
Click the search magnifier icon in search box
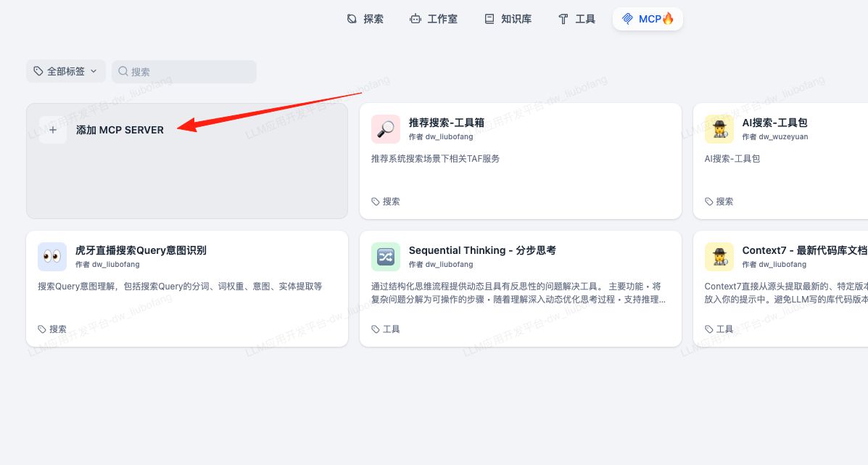tap(123, 71)
